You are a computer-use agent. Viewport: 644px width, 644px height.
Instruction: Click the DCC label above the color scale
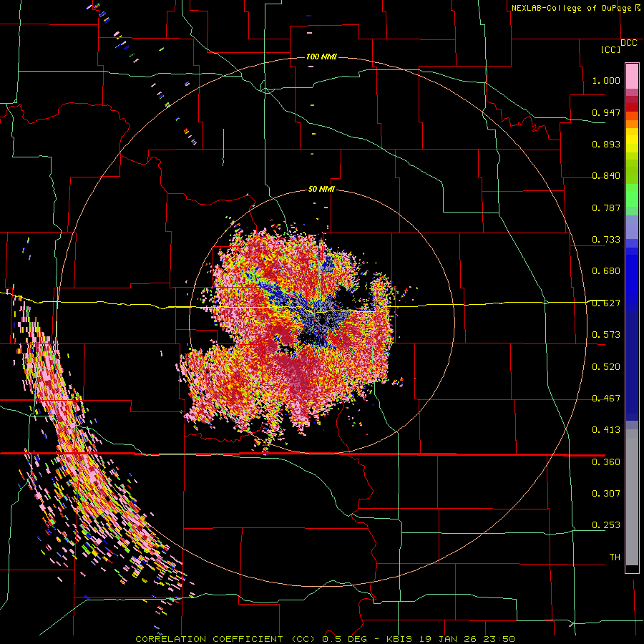click(629, 43)
